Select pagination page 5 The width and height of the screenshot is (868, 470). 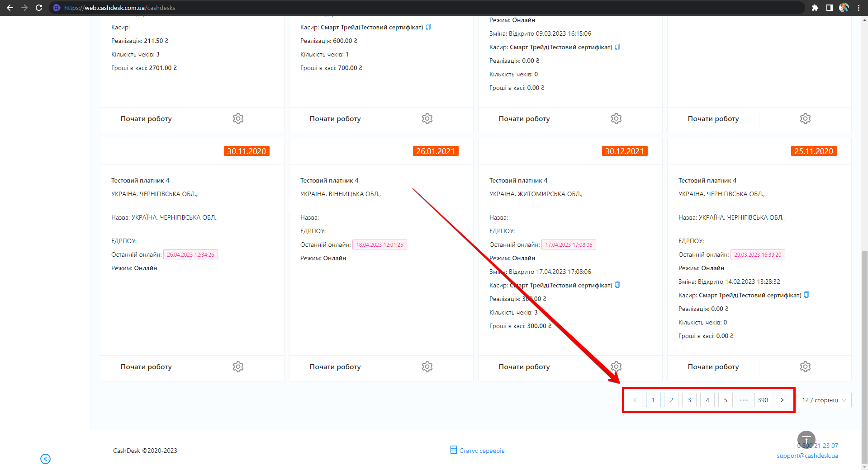[x=726, y=400]
